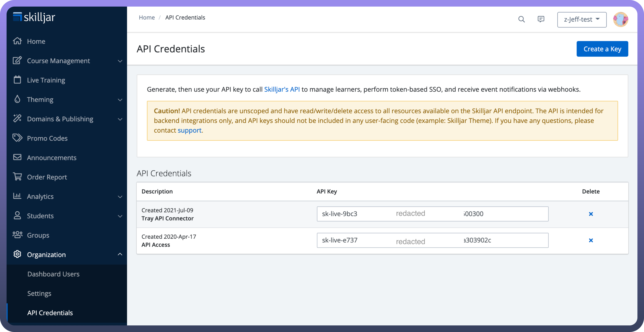Click the Skilljar logo

34,17
